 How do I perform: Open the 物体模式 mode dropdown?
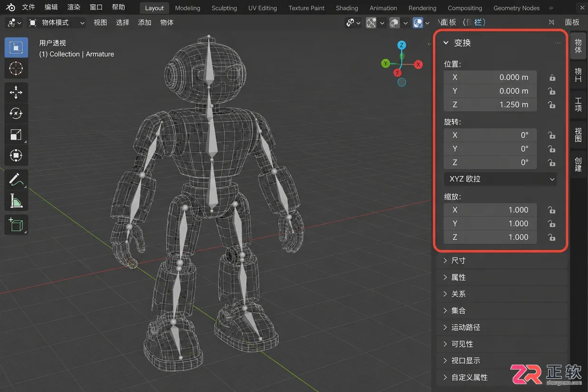pyautogui.click(x=57, y=22)
